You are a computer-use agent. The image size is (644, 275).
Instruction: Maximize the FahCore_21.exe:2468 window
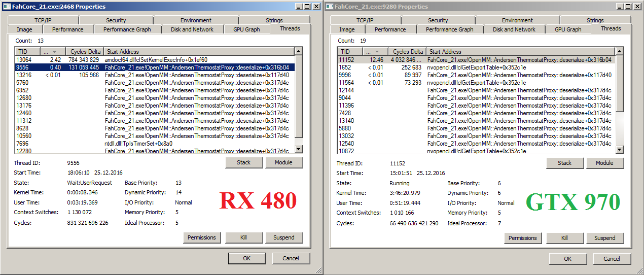pyautogui.click(x=307, y=6)
